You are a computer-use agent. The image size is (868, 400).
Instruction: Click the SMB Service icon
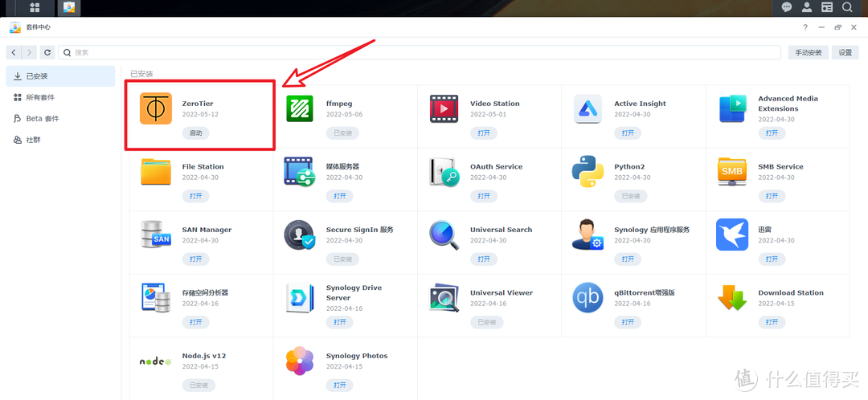732,172
